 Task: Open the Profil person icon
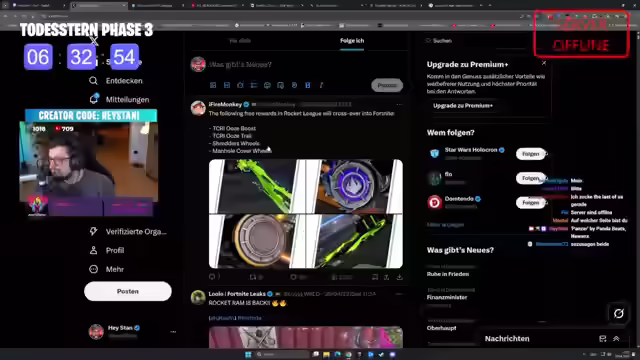[93, 250]
